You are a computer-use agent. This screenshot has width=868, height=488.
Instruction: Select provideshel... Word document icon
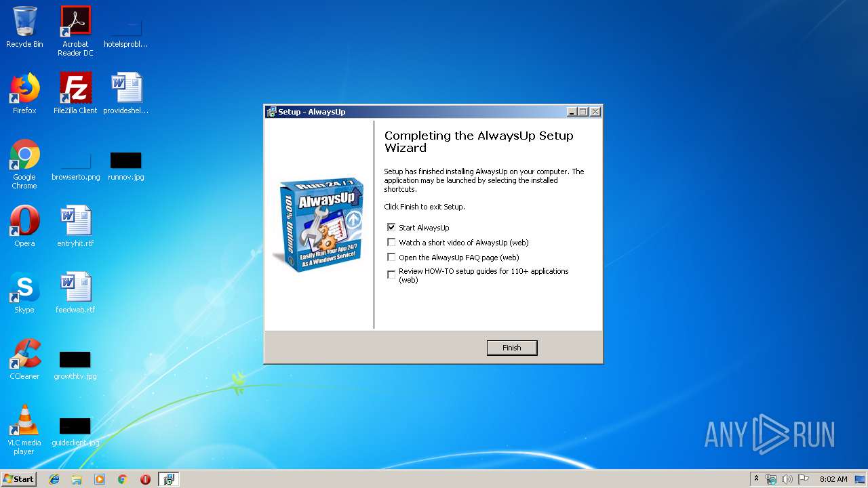pyautogui.click(x=126, y=94)
